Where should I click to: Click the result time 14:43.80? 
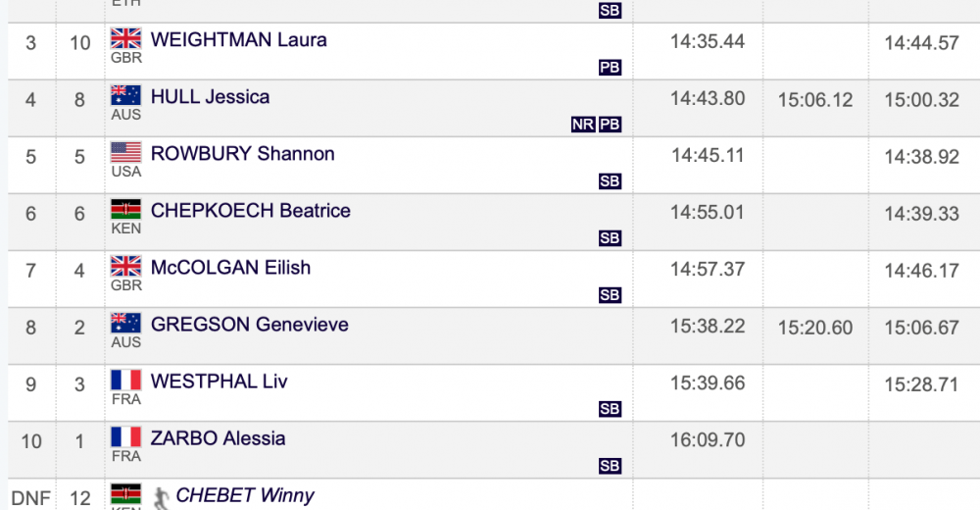point(708,99)
